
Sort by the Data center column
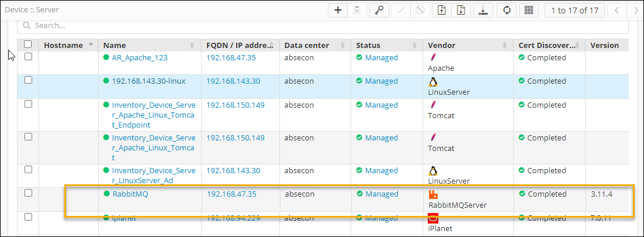(x=315, y=45)
